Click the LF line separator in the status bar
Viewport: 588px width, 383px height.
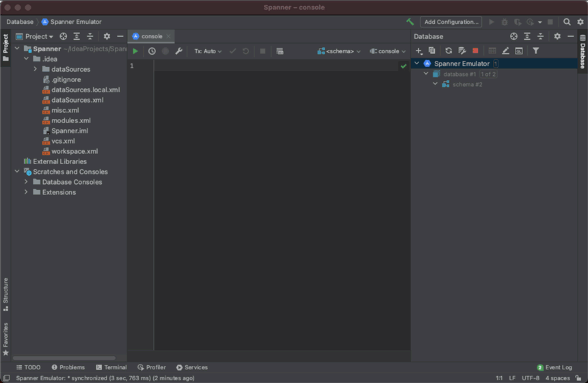512,378
